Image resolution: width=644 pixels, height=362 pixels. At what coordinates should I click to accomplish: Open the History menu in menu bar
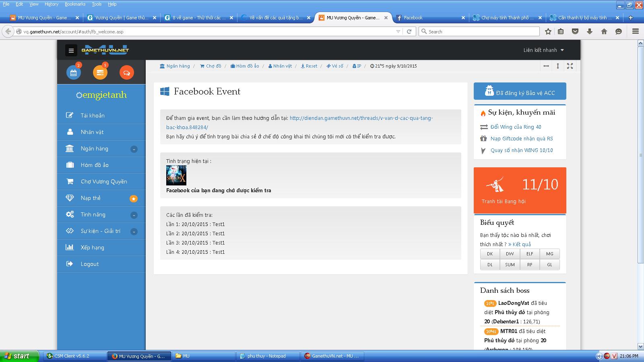pyautogui.click(x=52, y=4)
